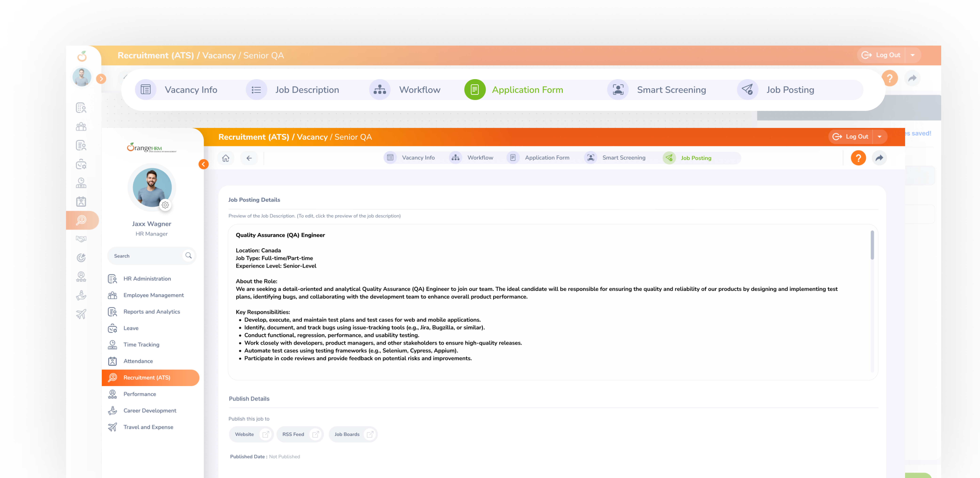Click the small Vacancy Info tab
Screen dimensions: 980x478
pos(409,158)
